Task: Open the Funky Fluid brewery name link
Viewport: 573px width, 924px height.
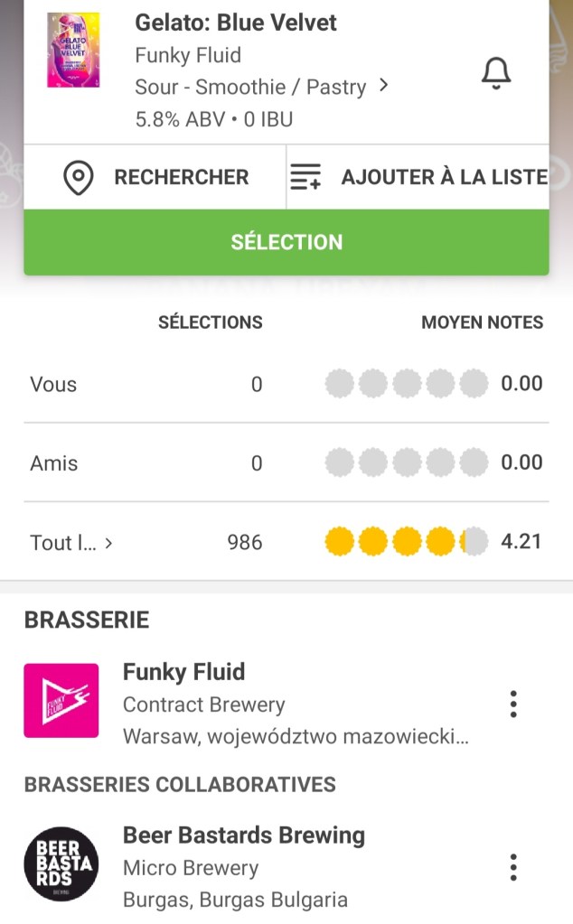Action: coord(183,672)
